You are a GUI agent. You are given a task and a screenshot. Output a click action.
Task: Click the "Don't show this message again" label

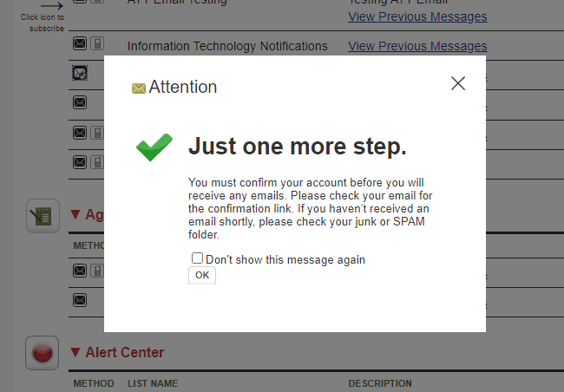click(x=285, y=259)
